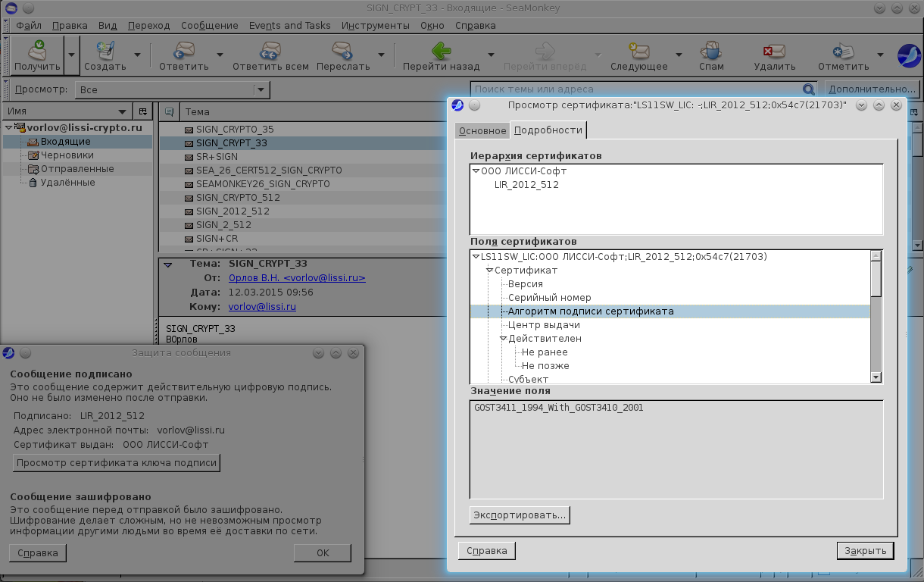Image resolution: width=924 pixels, height=582 pixels.
Task: Select the Версия certificate field
Action: pos(525,284)
